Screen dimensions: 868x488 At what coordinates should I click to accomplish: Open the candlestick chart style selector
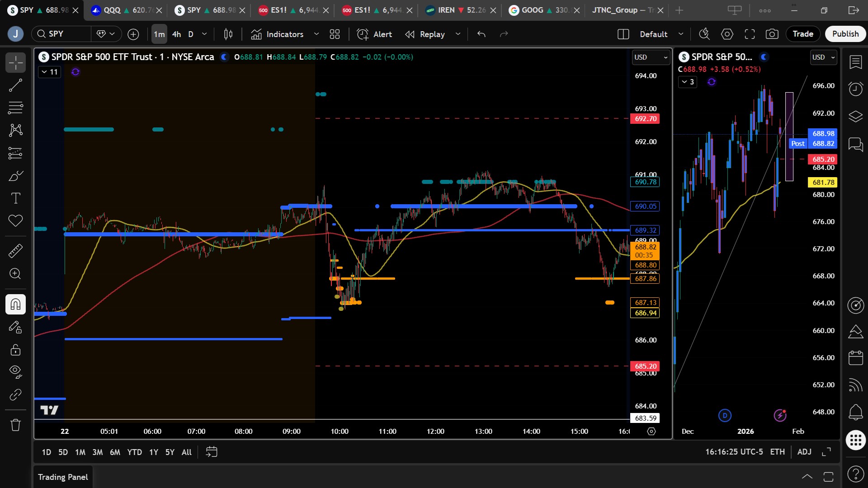click(228, 34)
